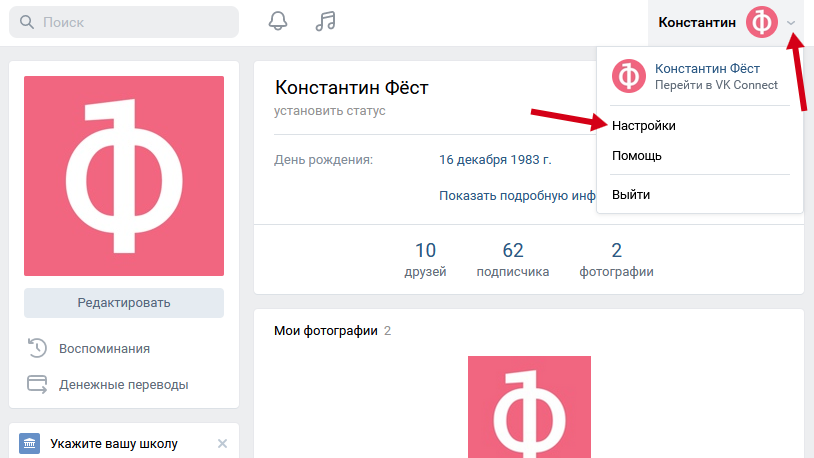Click установить статус
This screenshot has height=458, width=814.
[x=330, y=111]
